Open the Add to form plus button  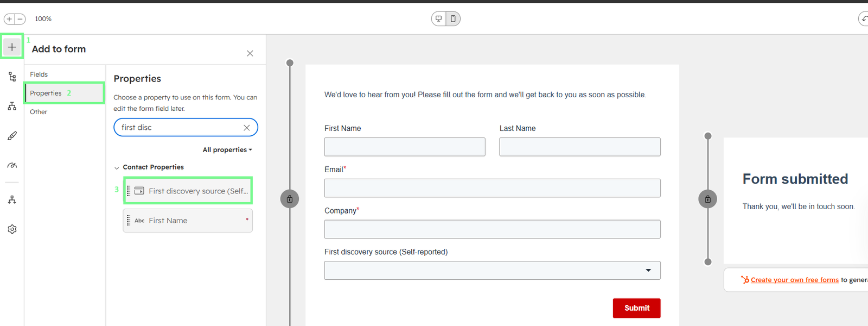12,47
